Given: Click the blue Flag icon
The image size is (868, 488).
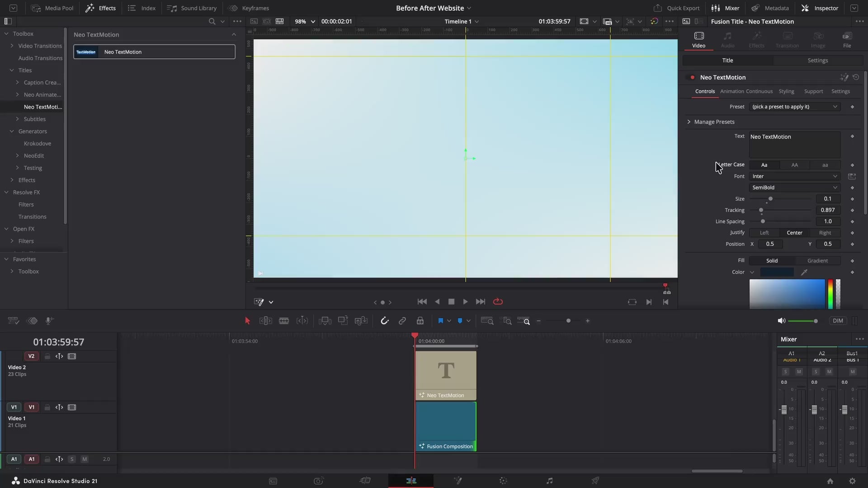Looking at the screenshot, I should pyautogui.click(x=441, y=321).
